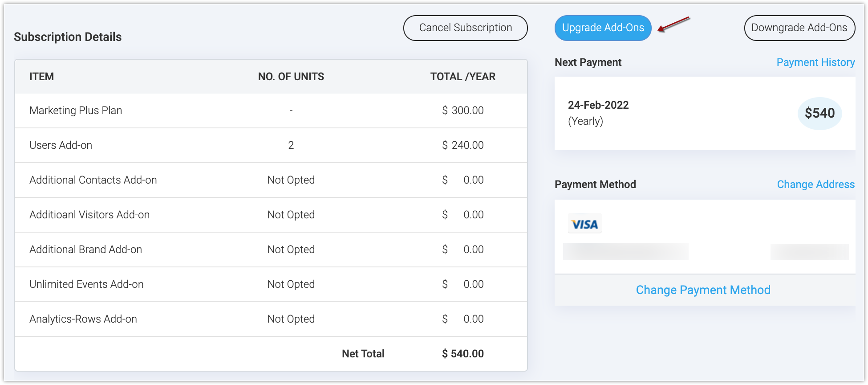Click the Net Total amount $540.00

tap(462, 354)
